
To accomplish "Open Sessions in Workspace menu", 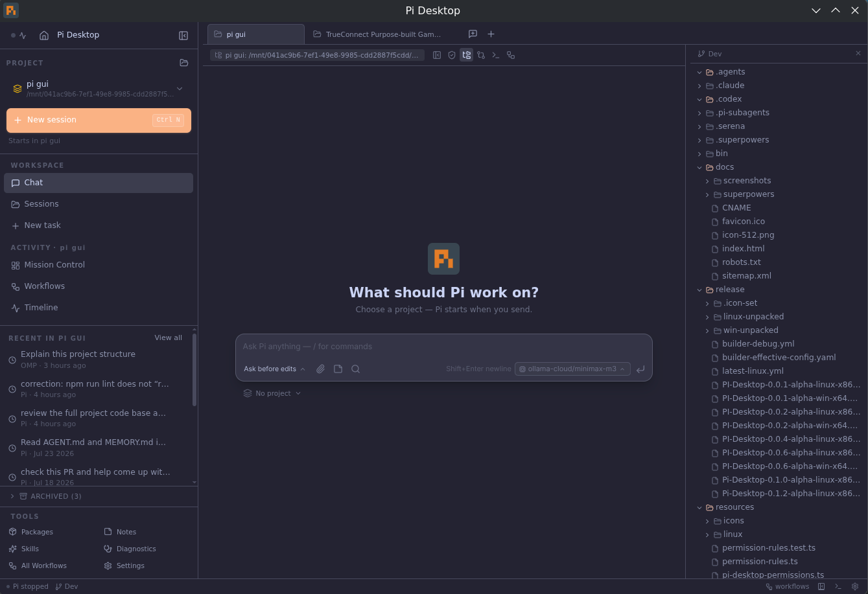I will [99, 204].
